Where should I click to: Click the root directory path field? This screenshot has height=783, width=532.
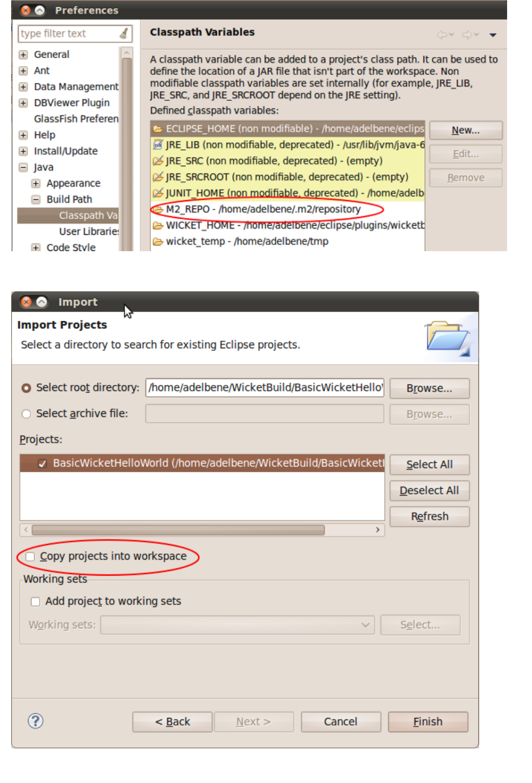265,388
